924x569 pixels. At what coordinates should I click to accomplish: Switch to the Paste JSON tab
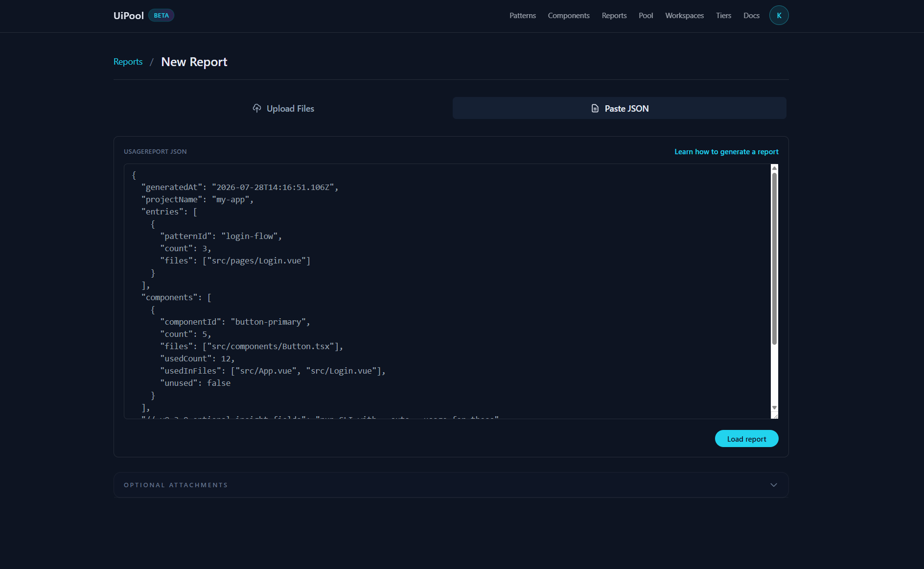pos(619,108)
